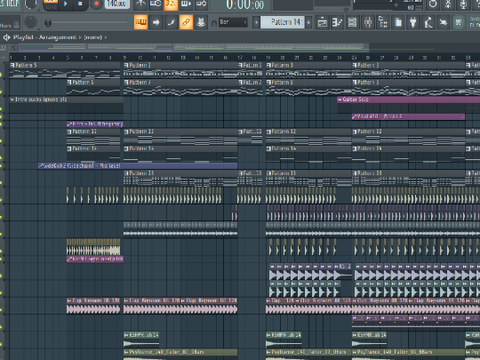Image resolution: width=480 pixels, height=360 pixels.
Task: Click arrow left of Pattern 14 selector
Action: pos(256,22)
